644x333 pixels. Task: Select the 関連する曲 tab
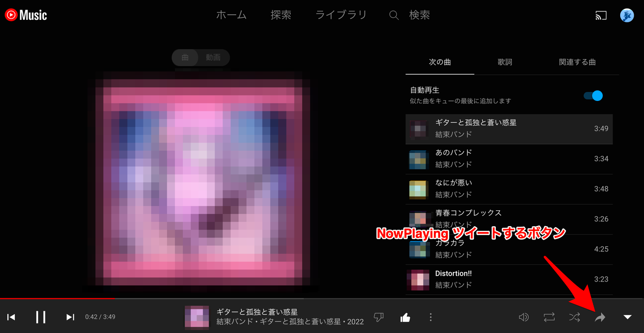tap(577, 62)
